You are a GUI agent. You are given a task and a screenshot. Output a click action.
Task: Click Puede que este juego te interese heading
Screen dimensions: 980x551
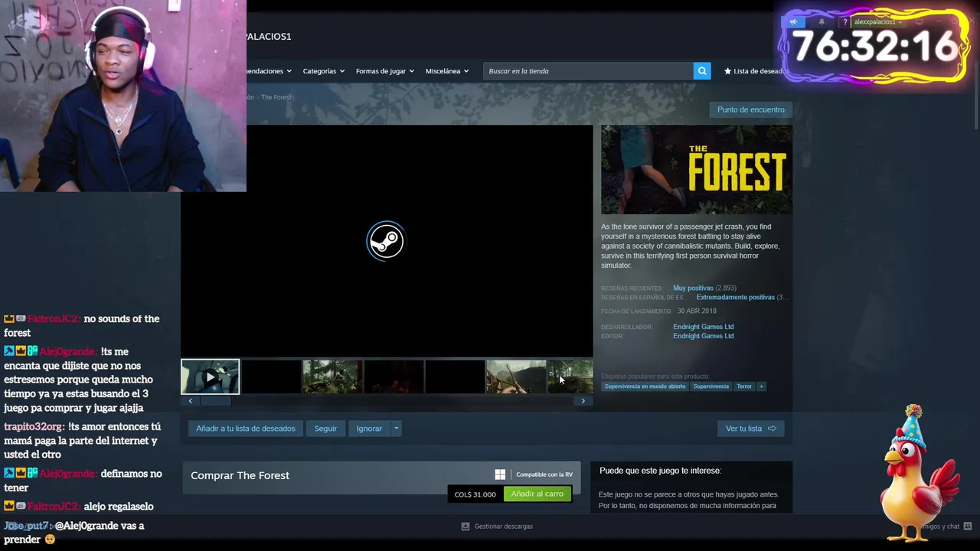click(660, 471)
